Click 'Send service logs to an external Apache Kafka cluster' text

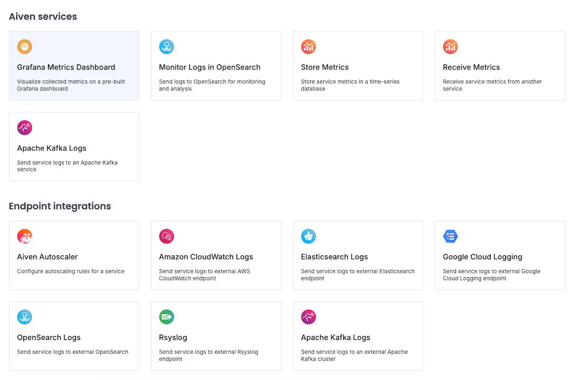point(354,355)
